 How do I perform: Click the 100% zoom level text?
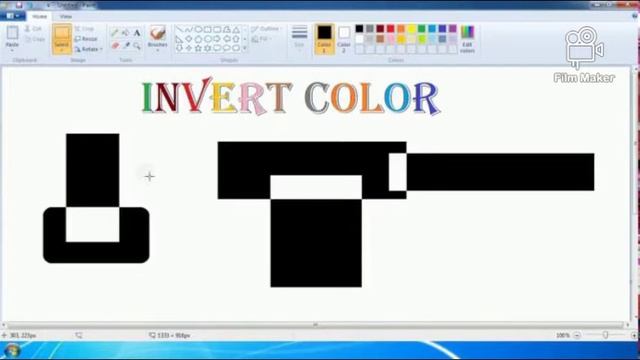[562, 336]
